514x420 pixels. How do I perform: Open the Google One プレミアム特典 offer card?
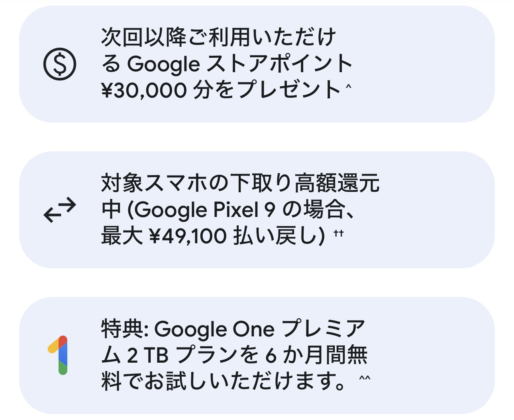(257, 356)
